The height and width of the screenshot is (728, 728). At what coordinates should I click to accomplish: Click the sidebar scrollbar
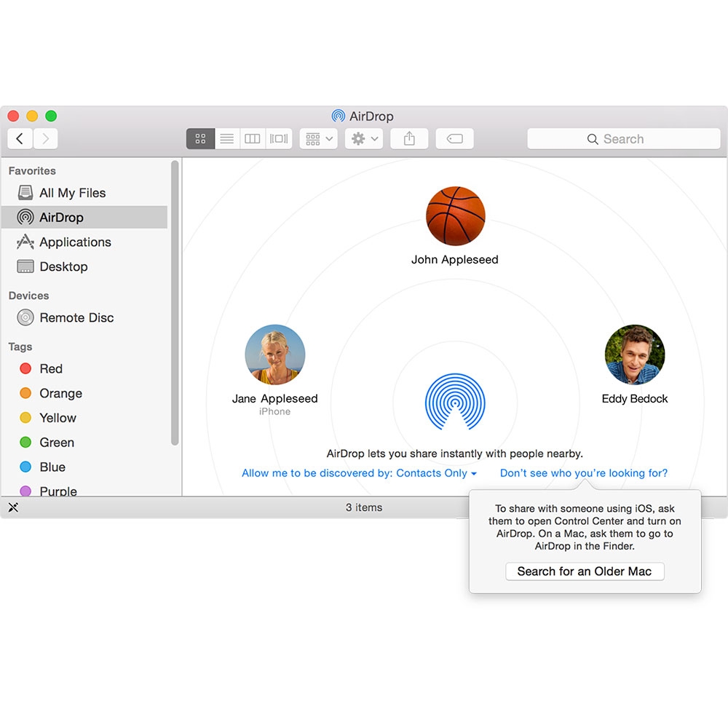[175, 303]
